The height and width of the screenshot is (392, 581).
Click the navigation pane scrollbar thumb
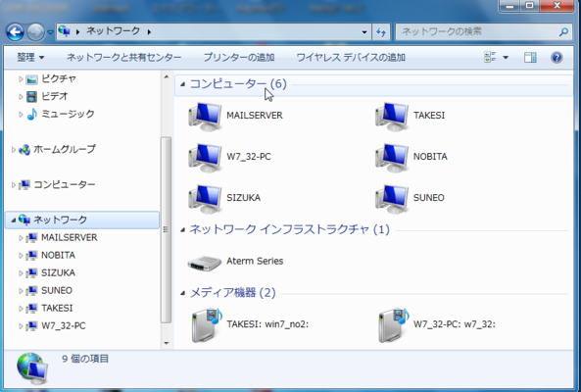[166, 229]
